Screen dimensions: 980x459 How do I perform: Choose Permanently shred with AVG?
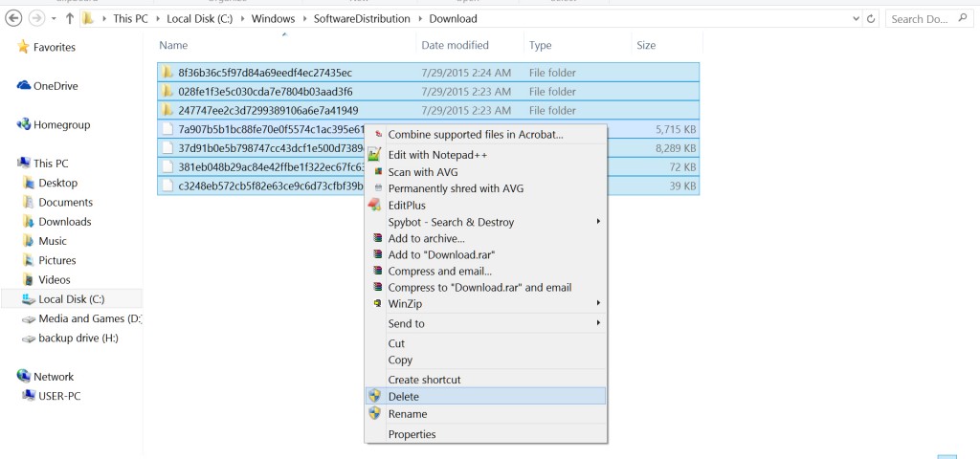485,188
